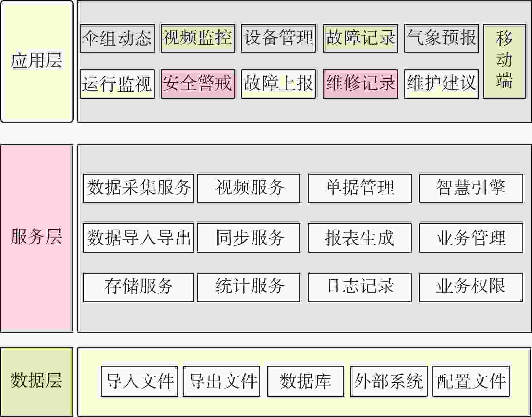
Task: Select the 故障上报 box
Action: coord(278,84)
